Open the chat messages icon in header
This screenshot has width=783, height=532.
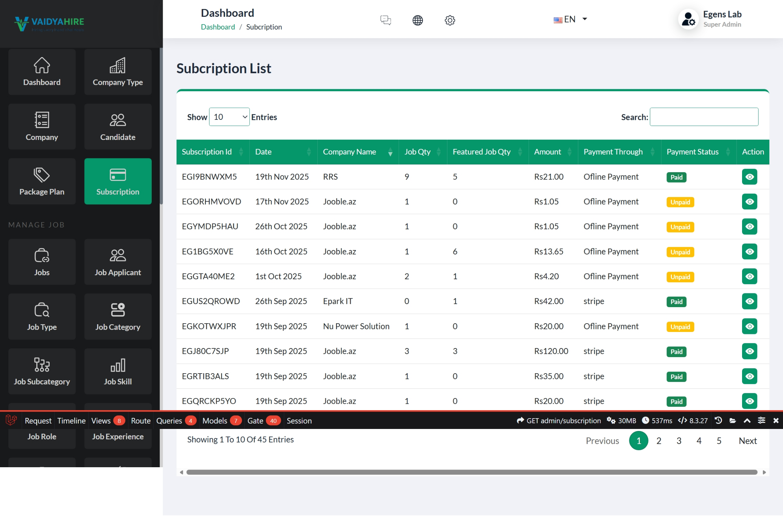pyautogui.click(x=385, y=20)
